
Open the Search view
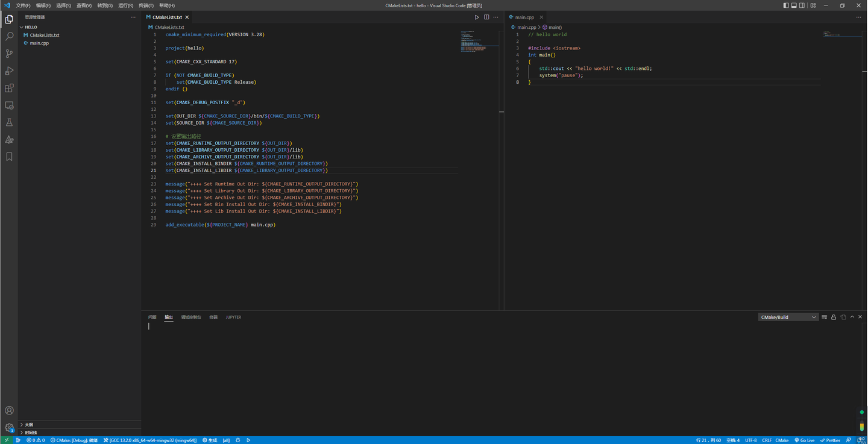(9, 36)
